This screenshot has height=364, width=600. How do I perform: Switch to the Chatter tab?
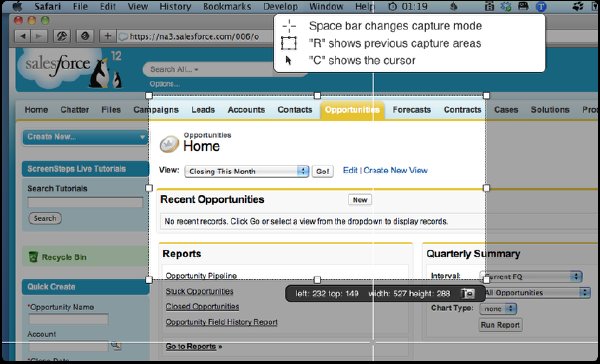point(75,110)
